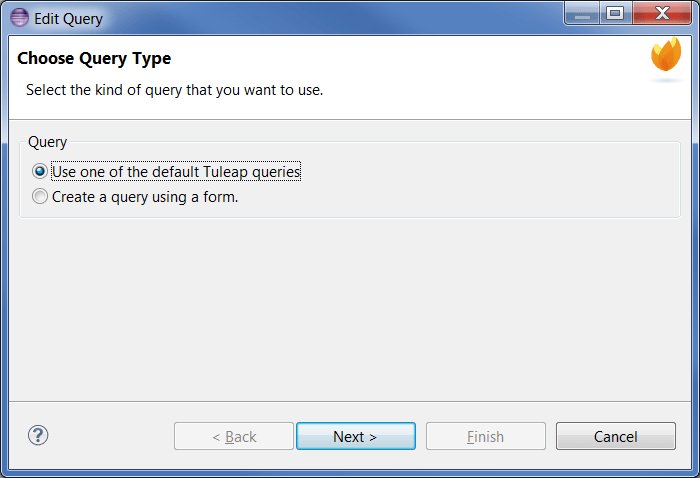Click the 'Choose Query Type' heading
Viewport: 700px width, 478px height.
coord(94,58)
